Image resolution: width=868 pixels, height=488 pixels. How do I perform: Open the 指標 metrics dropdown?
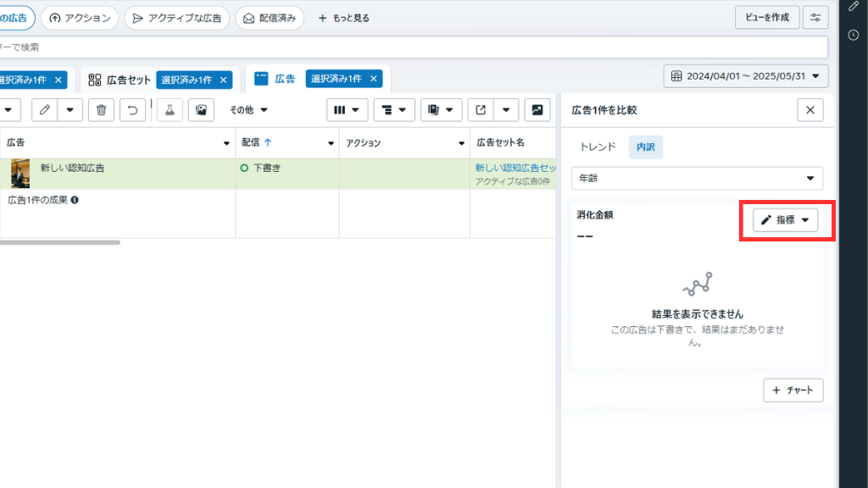tap(786, 220)
